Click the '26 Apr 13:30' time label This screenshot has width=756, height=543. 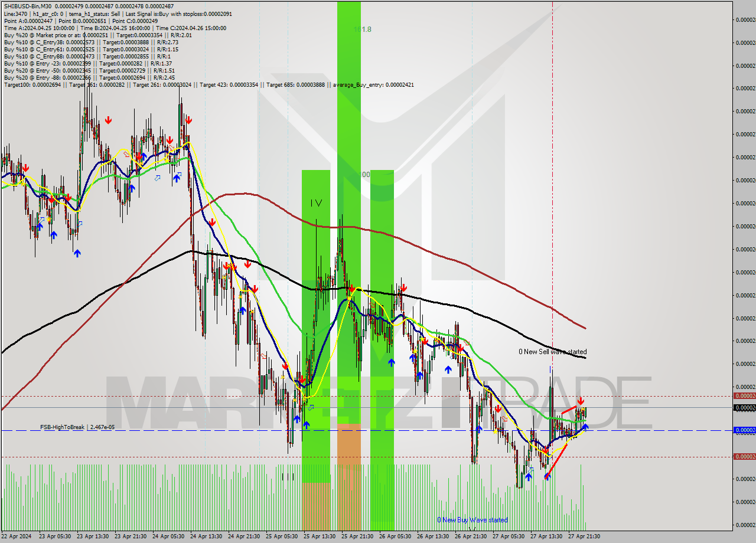pyautogui.click(x=433, y=537)
